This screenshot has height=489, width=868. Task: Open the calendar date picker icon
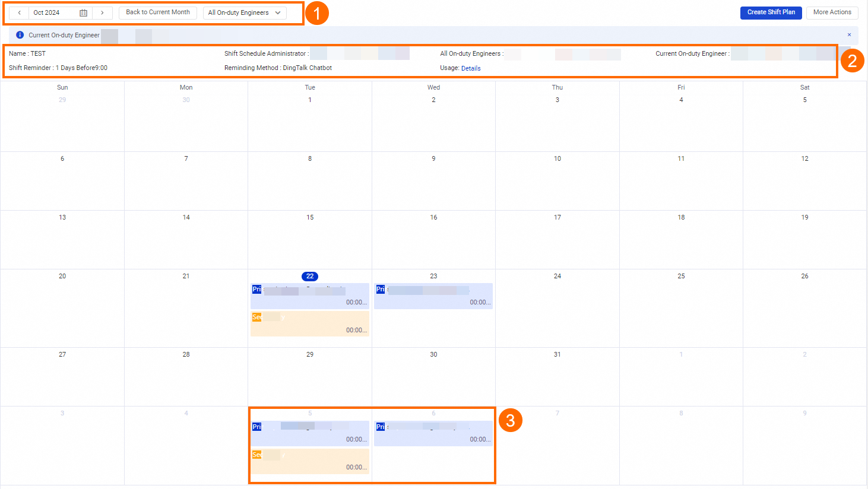pos(83,12)
